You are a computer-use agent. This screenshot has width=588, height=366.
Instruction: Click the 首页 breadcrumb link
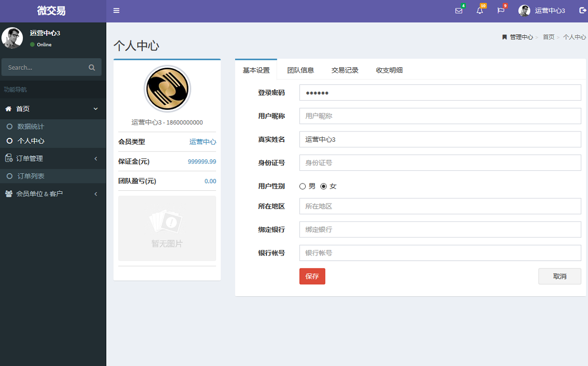pyautogui.click(x=548, y=37)
